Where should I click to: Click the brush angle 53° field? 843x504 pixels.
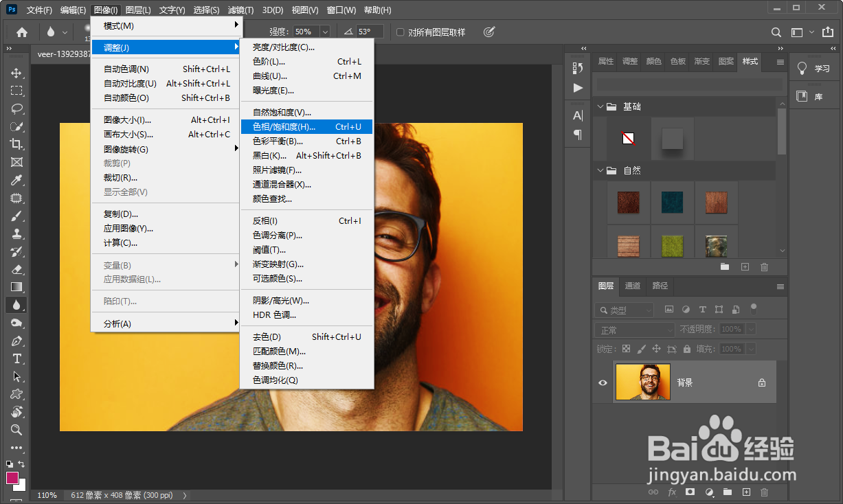pos(370,32)
